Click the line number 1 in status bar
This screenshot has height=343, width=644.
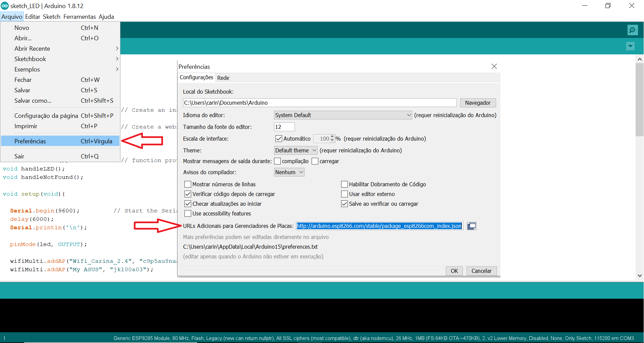pos(4,338)
